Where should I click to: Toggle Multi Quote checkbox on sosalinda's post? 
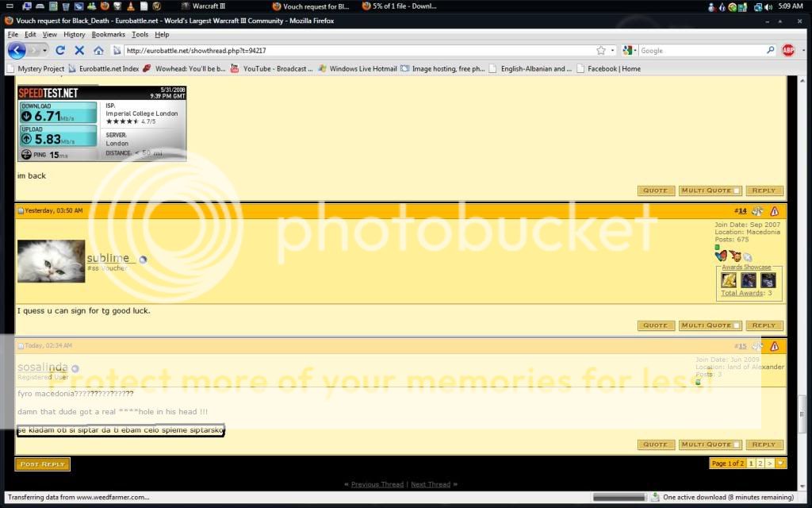click(736, 444)
